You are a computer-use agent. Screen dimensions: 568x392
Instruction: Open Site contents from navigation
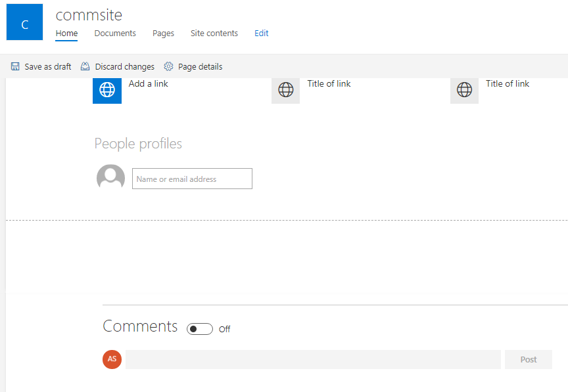pyautogui.click(x=214, y=33)
